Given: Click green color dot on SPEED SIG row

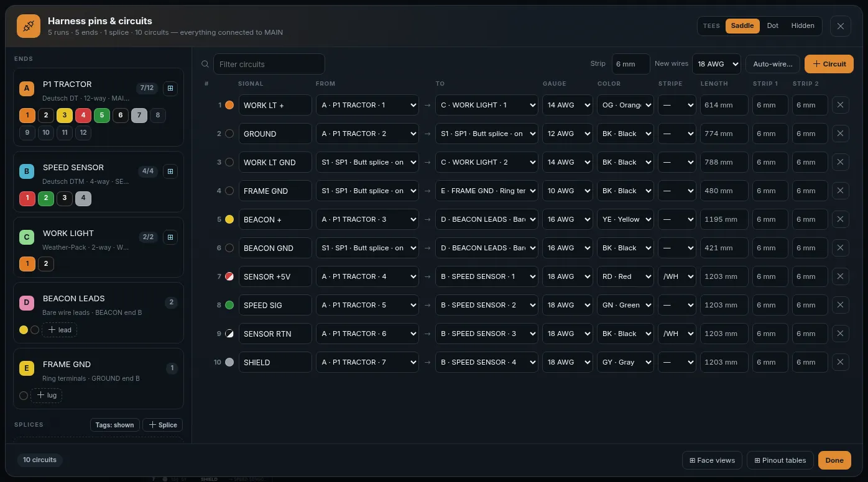Looking at the screenshot, I should pos(229,305).
